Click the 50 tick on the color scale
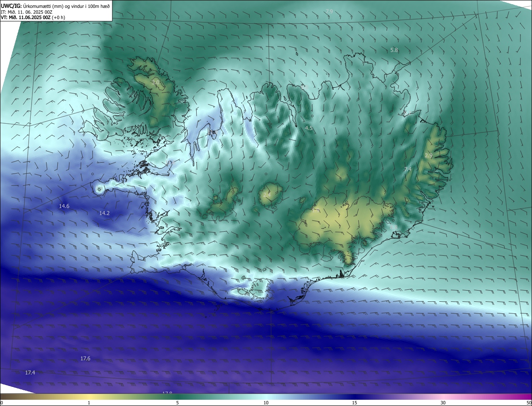532x406 pixels. click(529, 403)
